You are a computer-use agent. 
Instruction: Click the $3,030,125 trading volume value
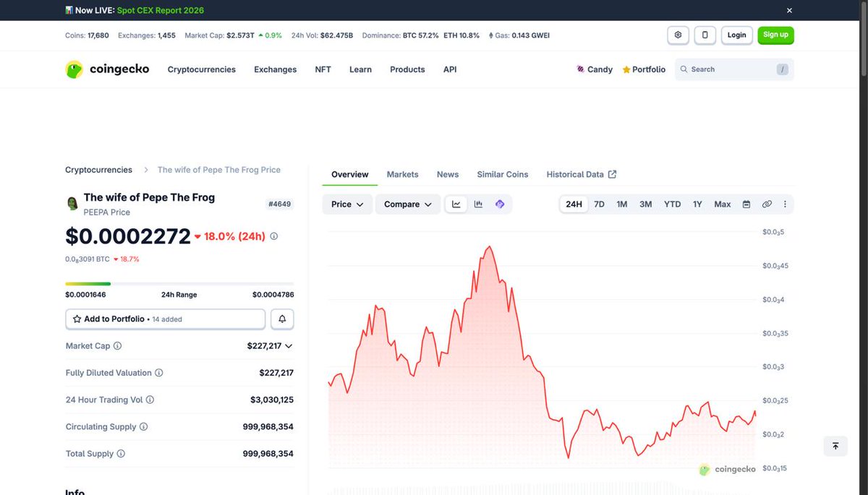pos(272,400)
